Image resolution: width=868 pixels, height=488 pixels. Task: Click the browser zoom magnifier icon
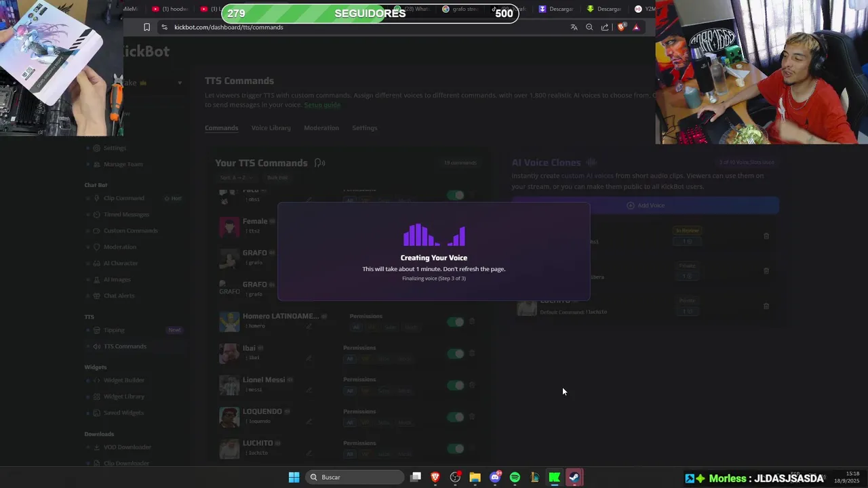point(589,27)
